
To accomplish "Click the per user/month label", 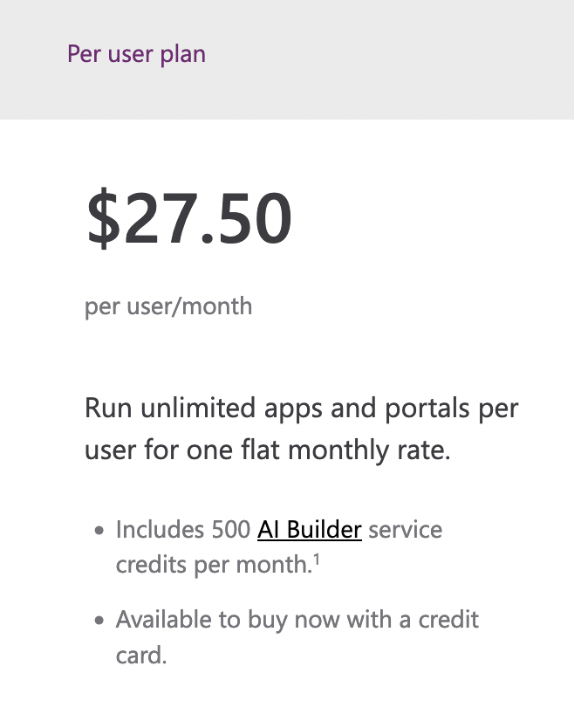I will coord(168,307).
